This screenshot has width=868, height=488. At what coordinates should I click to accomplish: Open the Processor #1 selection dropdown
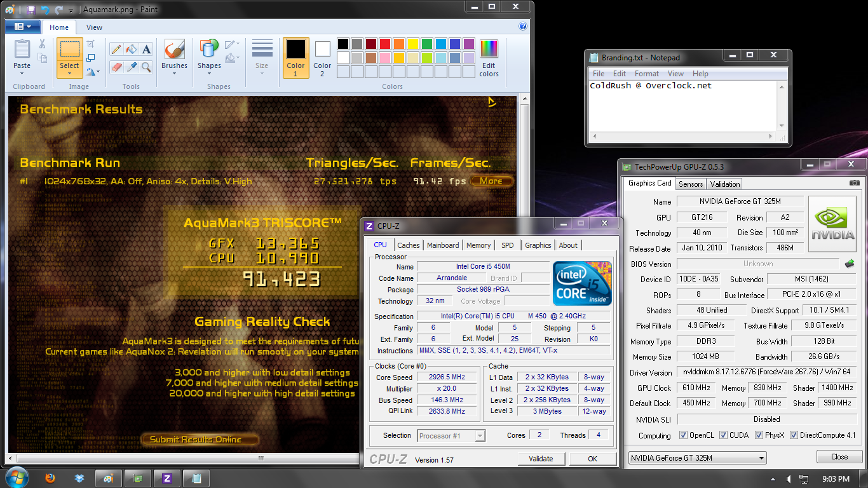451,436
